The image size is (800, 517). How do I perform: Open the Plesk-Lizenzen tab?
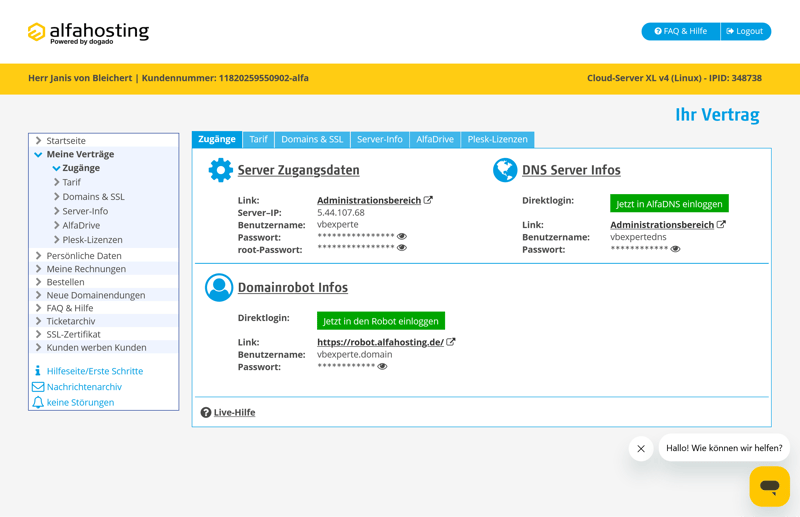[497, 139]
